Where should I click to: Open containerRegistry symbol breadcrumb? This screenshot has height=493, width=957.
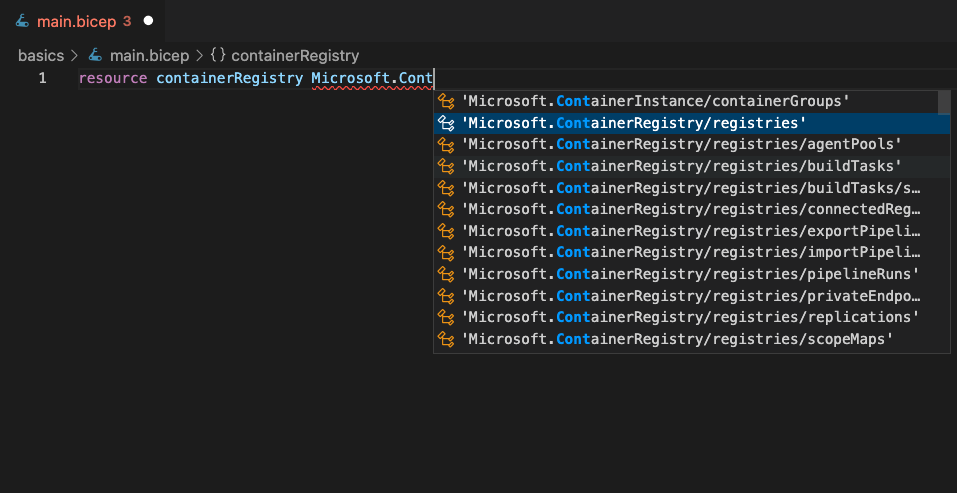coord(295,56)
